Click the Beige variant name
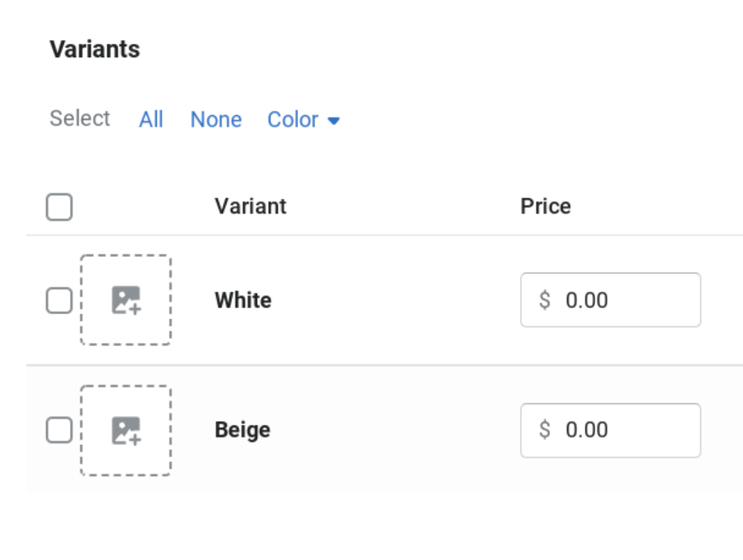The image size is (743, 560). pos(243,430)
